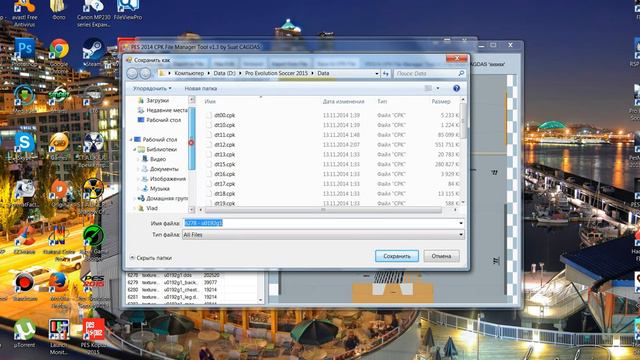Open PES 2015 desktop shortcut
Image resolution: width=640 pixels, height=360 pixels.
[x=93, y=286]
